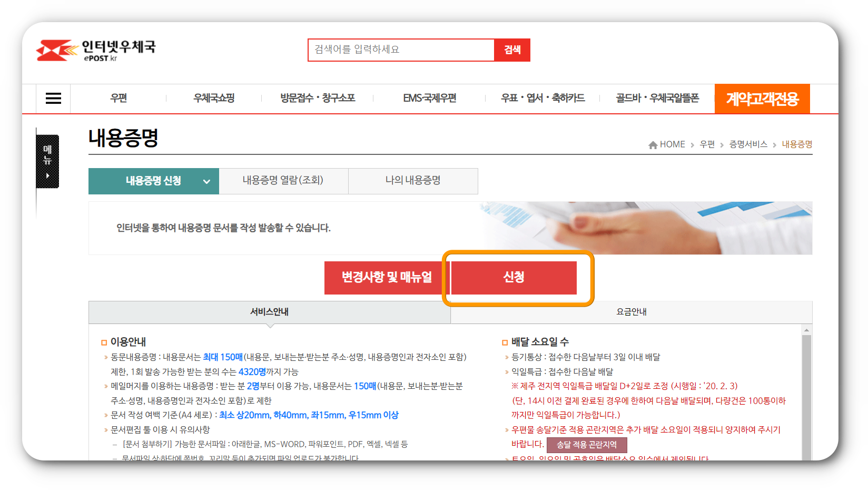The height and width of the screenshot is (490, 868).
Task: Expand the 내용증명 신청 dropdown chevron
Action: tap(205, 181)
